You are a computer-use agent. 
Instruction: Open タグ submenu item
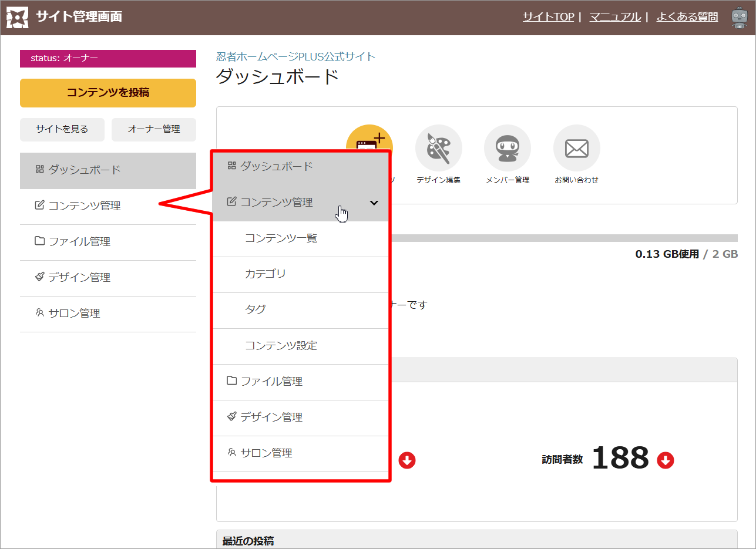coord(256,310)
